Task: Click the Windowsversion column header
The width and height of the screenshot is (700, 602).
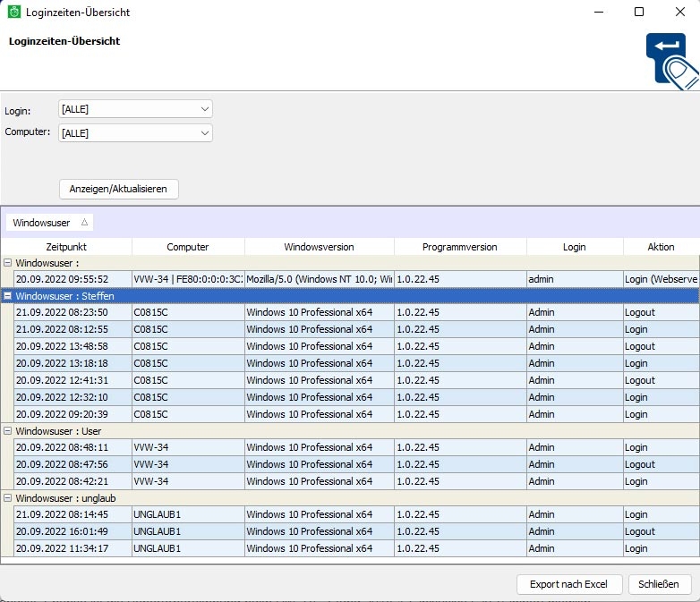Action: [x=319, y=247]
